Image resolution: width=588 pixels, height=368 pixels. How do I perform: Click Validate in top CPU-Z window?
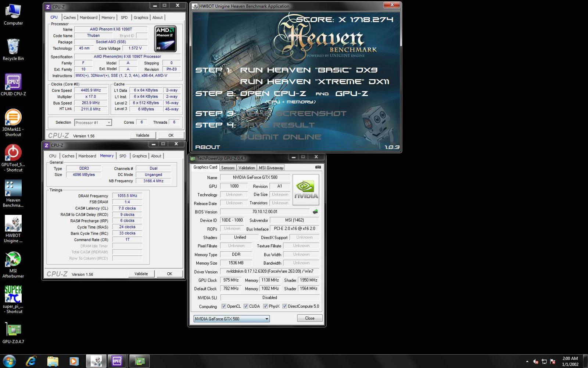[x=143, y=135]
